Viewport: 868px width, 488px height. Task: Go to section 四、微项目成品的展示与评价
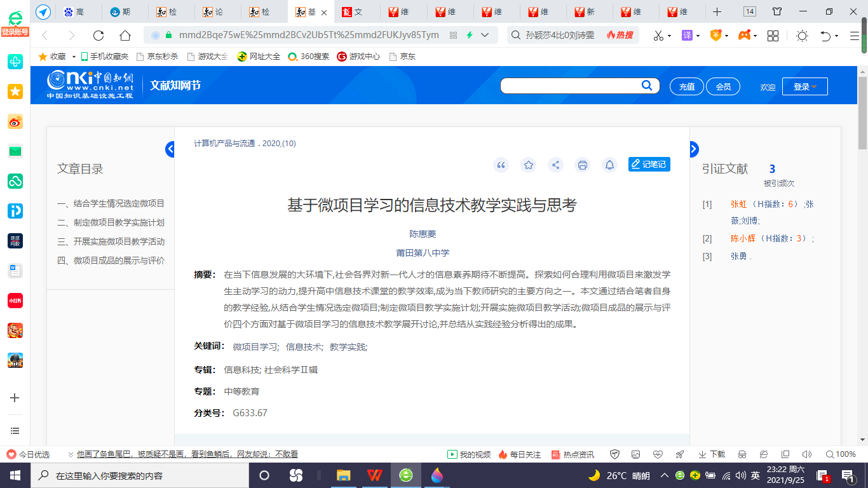111,261
